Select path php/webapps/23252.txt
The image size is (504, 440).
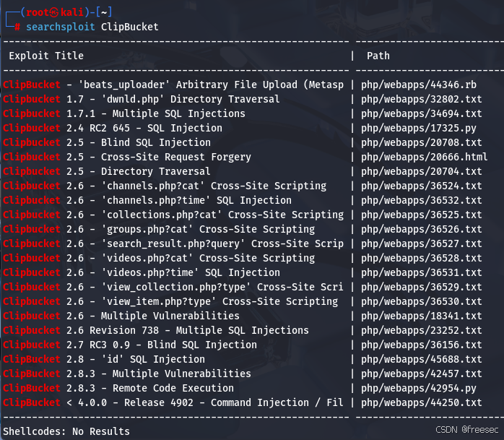[422, 331]
